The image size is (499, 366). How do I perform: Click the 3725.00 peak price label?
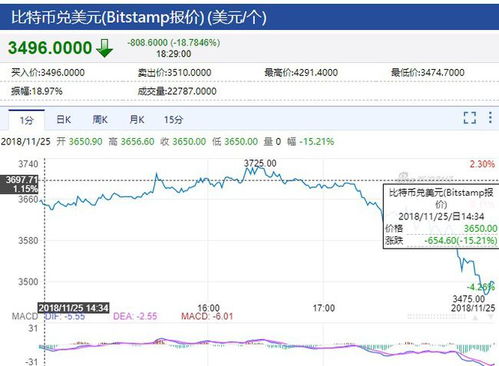click(x=260, y=163)
